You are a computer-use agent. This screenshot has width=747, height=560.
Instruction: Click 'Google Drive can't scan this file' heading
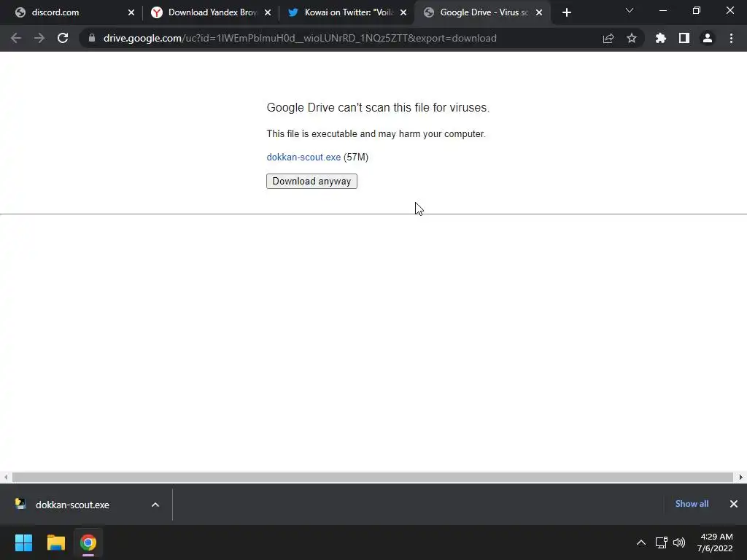(378, 108)
